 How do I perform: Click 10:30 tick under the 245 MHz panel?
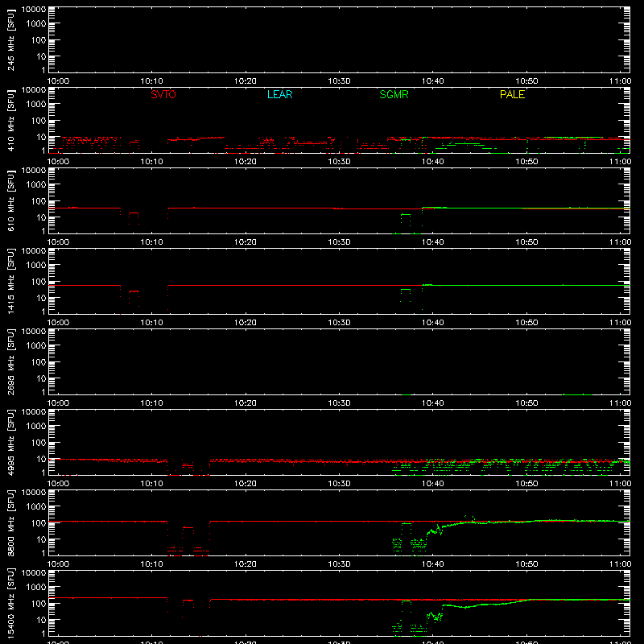(x=339, y=81)
